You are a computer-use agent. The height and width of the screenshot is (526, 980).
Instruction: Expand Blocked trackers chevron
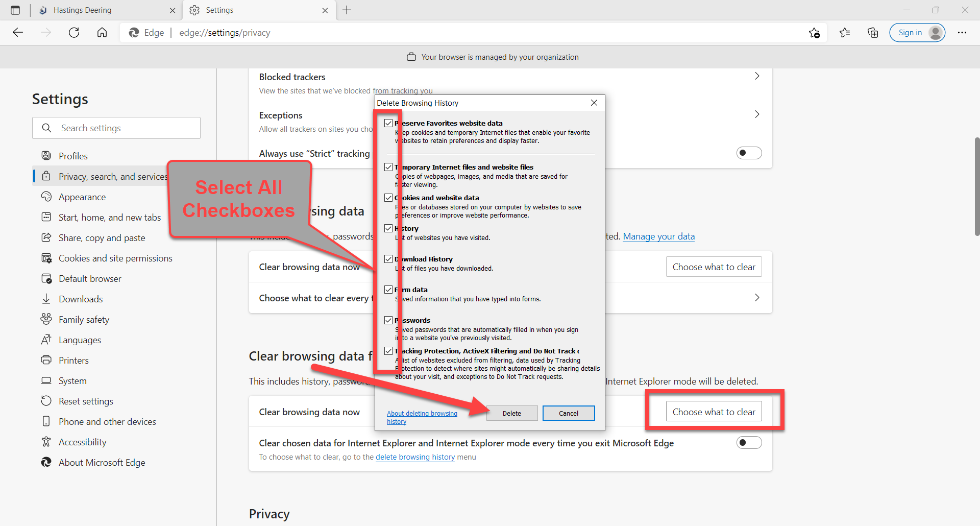click(x=757, y=76)
